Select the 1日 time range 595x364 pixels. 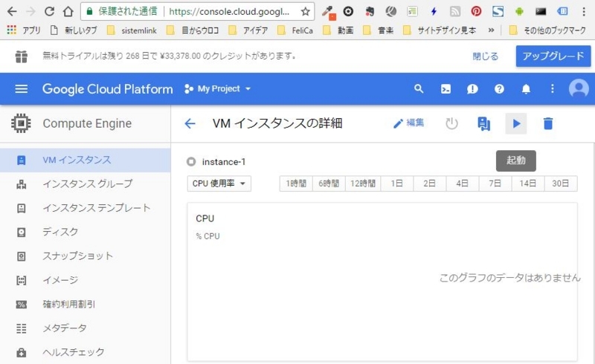[397, 183]
